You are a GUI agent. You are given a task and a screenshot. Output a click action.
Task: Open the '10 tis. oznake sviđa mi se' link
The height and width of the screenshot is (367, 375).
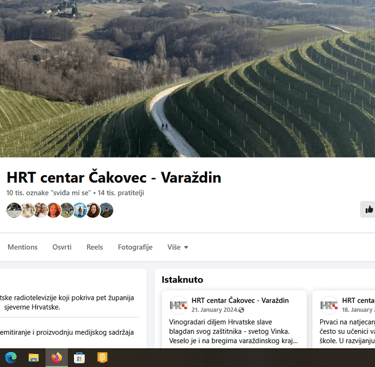coord(49,193)
